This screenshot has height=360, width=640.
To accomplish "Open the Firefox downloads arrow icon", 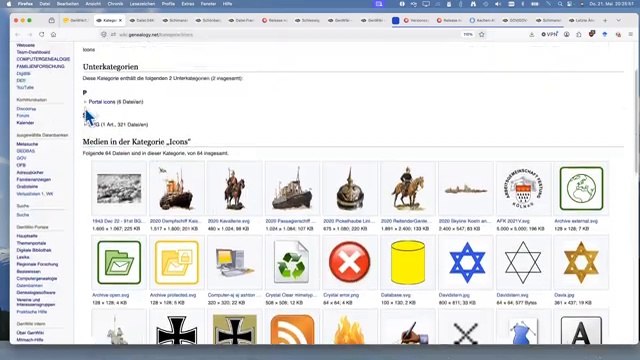I will click(x=531, y=35).
